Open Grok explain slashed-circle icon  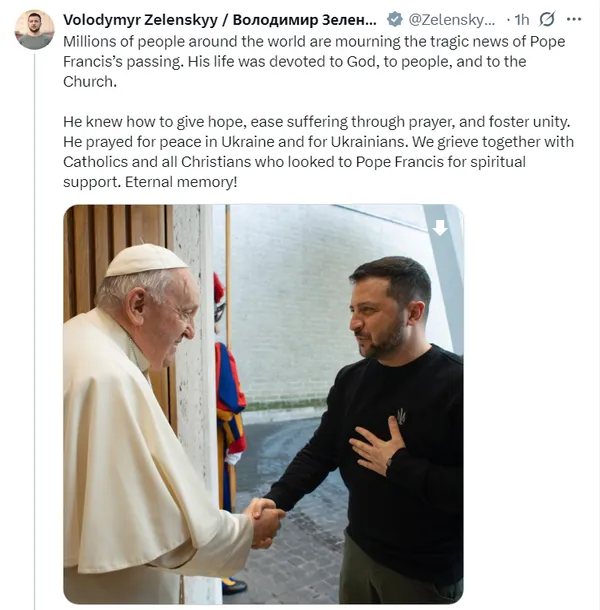coord(547,19)
